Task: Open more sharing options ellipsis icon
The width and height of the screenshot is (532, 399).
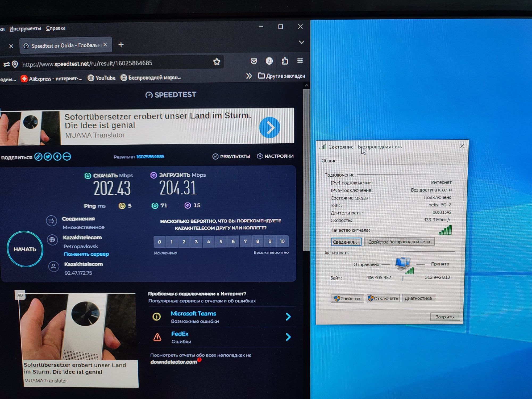Action: (x=67, y=157)
